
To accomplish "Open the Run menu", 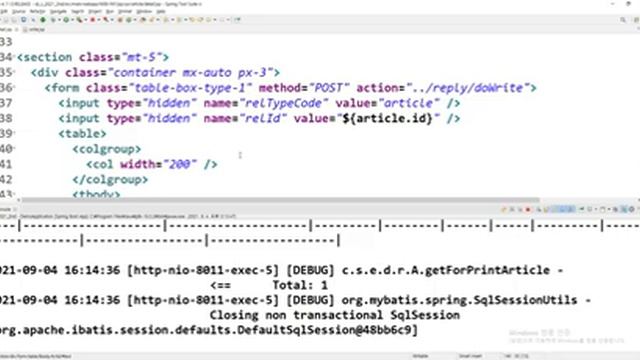I will pos(109,11).
